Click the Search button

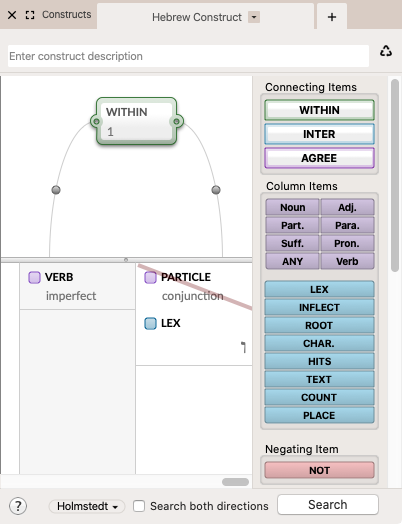pyautogui.click(x=328, y=505)
